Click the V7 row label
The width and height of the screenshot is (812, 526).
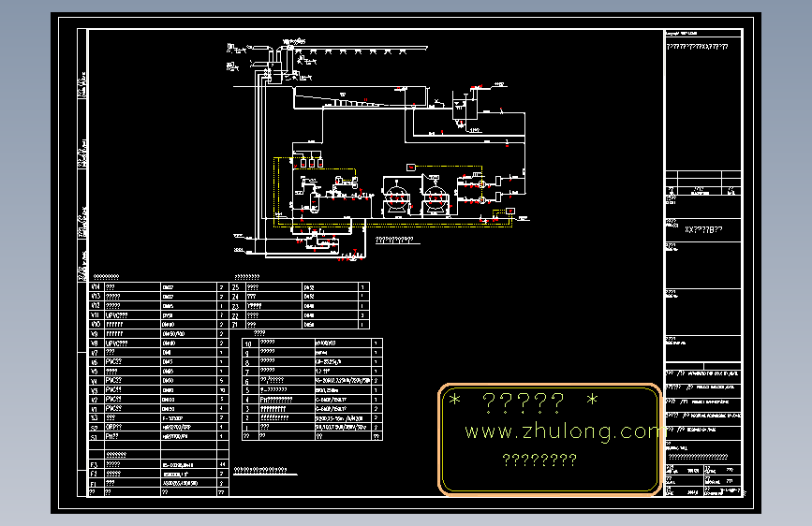(95, 353)
